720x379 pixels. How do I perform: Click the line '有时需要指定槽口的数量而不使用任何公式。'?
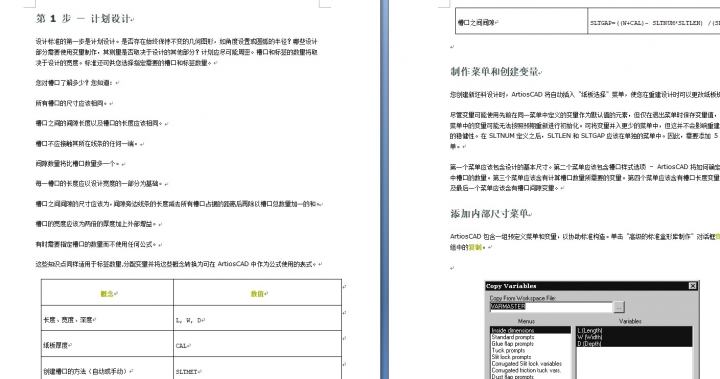[97, 244]
